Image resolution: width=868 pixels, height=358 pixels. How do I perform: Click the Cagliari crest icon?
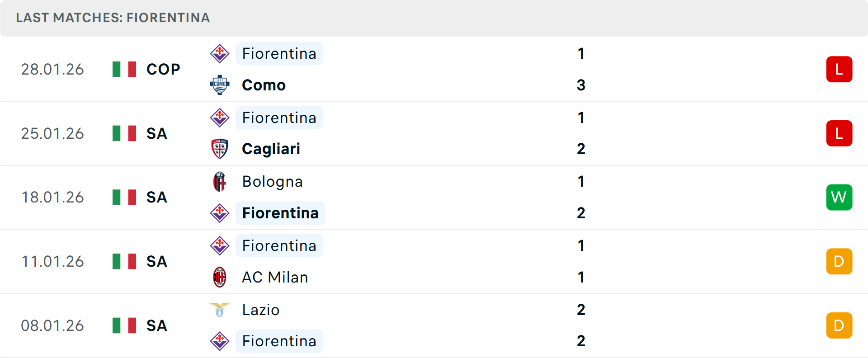click(220, 149)
